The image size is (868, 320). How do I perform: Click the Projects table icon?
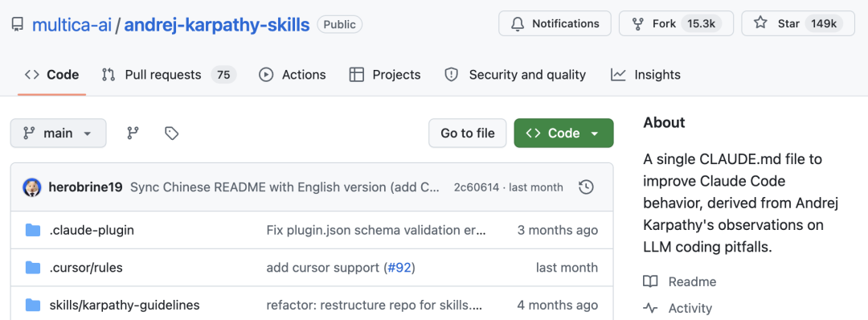[x=357, y=75]
